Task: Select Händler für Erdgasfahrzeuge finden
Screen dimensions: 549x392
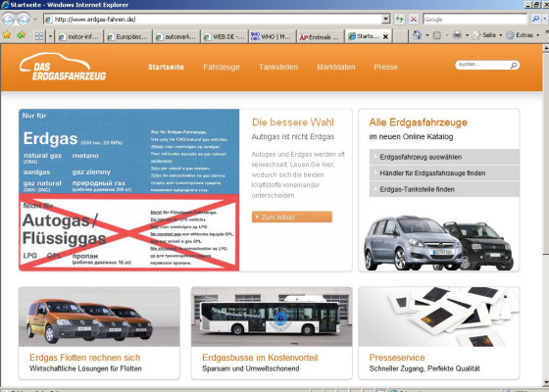Action: tap(444, 172)
